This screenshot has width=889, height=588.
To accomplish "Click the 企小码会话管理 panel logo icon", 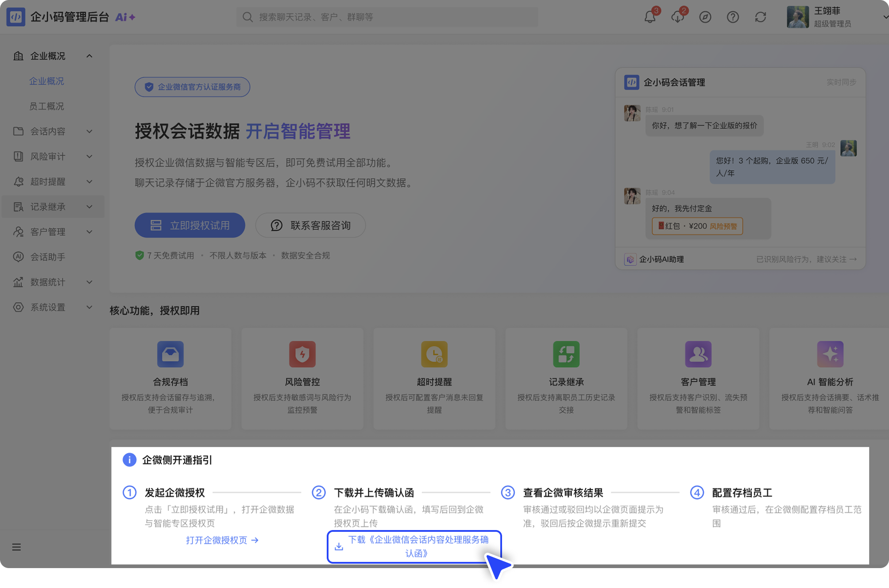I will [631, 82].
